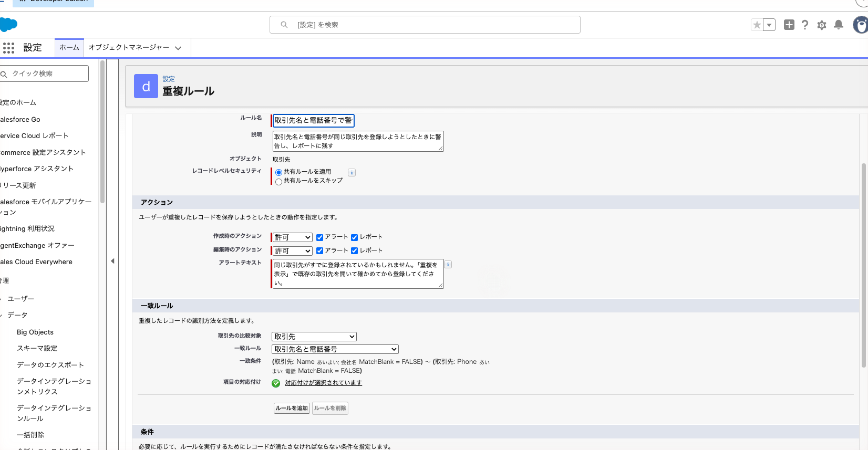The height and width of the screenshot is (450, 868).
Task: Open the user profile avatar
Action: point(861,25)
